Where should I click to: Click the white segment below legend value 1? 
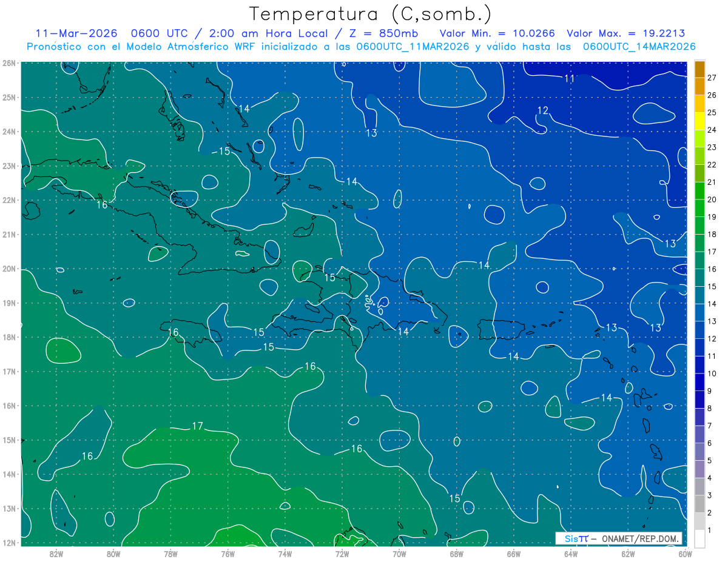[x=699, y=539]
